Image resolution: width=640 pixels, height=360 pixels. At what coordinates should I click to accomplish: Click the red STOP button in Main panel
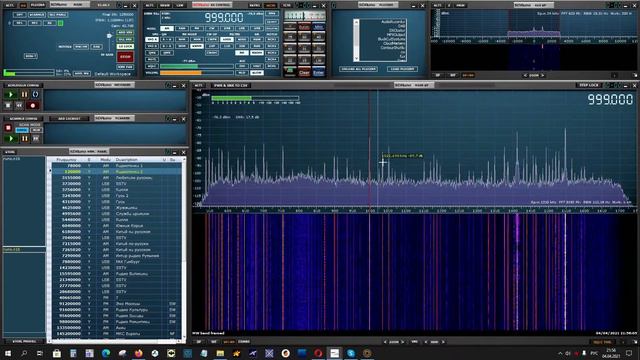click(125, 57)
